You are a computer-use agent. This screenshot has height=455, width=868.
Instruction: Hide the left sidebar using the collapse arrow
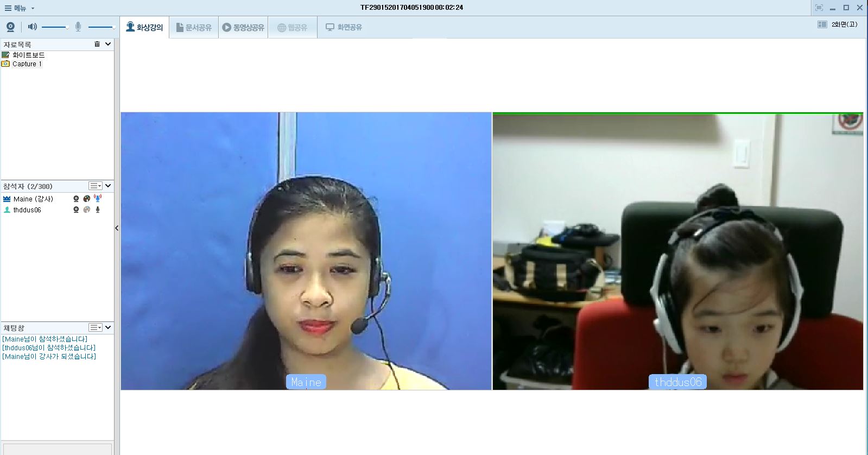[x=117, y=228]
